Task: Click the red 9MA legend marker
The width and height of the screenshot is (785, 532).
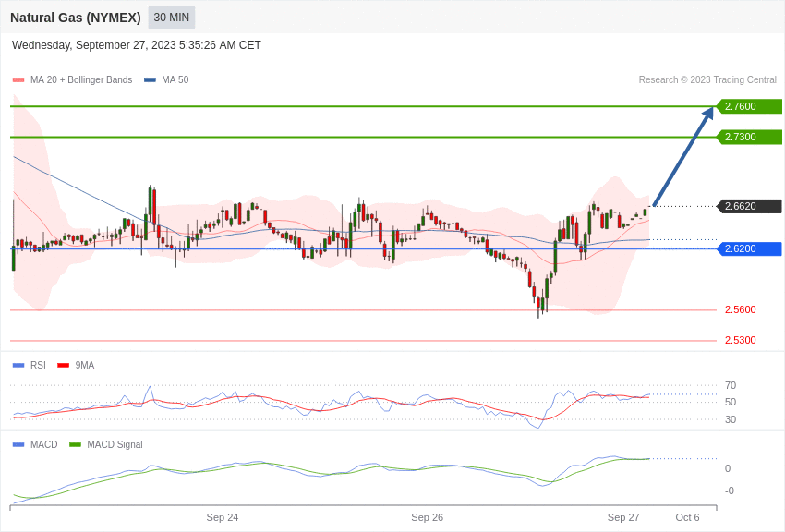Action: 63,366
